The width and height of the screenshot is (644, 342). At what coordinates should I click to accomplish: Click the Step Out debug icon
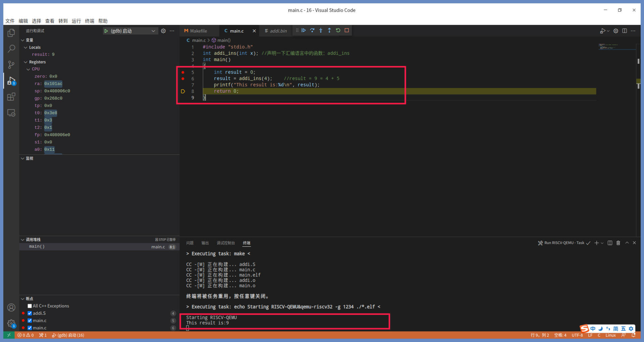329,31
